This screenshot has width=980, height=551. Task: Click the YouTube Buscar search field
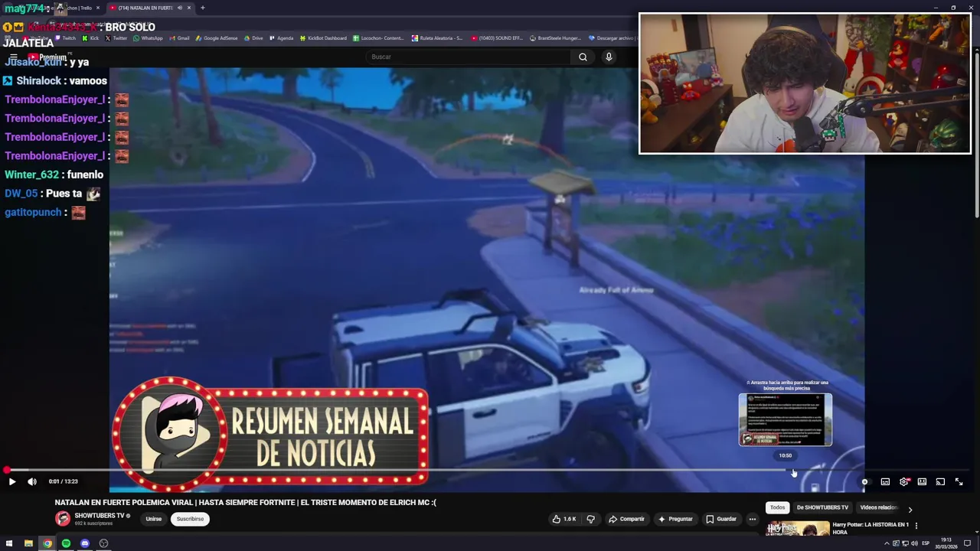point(469,57)
